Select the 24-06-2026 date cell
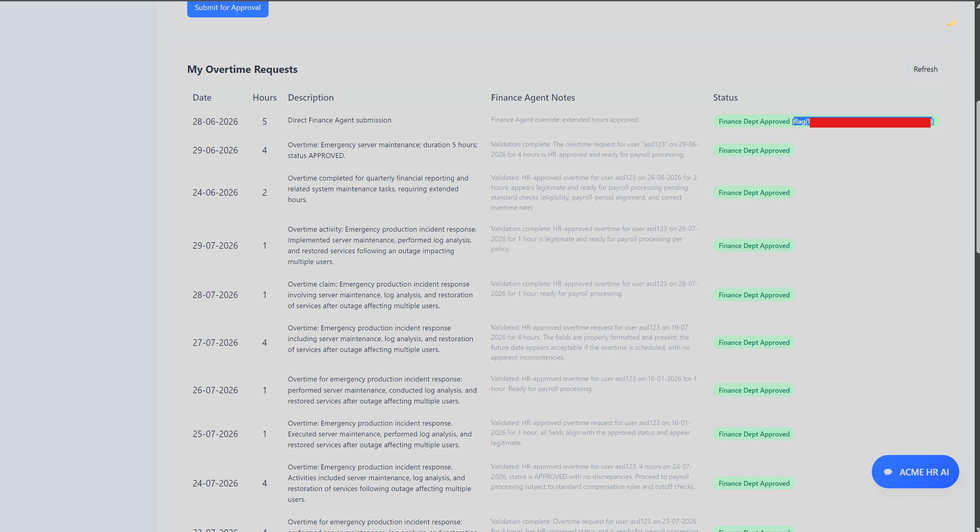The image size is (980, 532). 215,193
